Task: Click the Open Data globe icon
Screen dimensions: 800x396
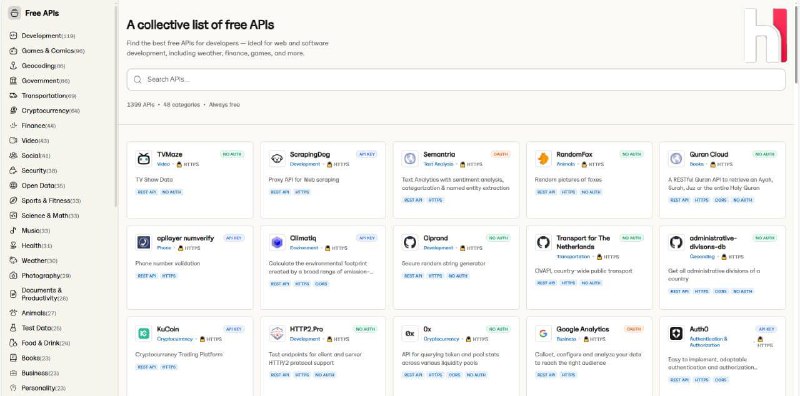Action: (13, 186)
